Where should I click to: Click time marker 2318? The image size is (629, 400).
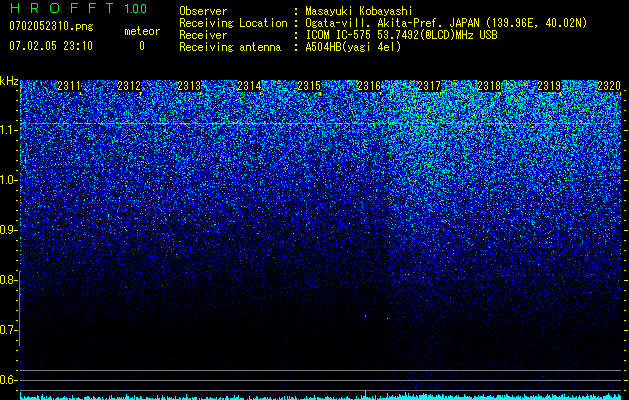(489, 86)
